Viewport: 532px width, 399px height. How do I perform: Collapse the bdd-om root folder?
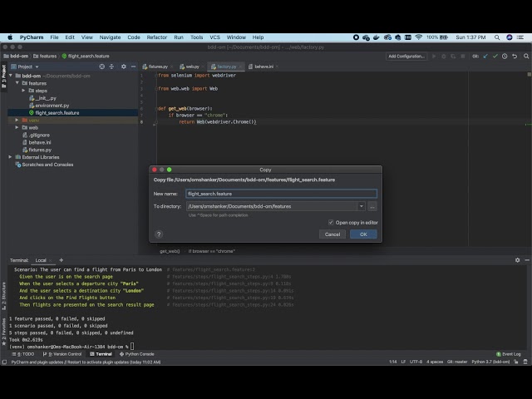[x=11, y=76]
